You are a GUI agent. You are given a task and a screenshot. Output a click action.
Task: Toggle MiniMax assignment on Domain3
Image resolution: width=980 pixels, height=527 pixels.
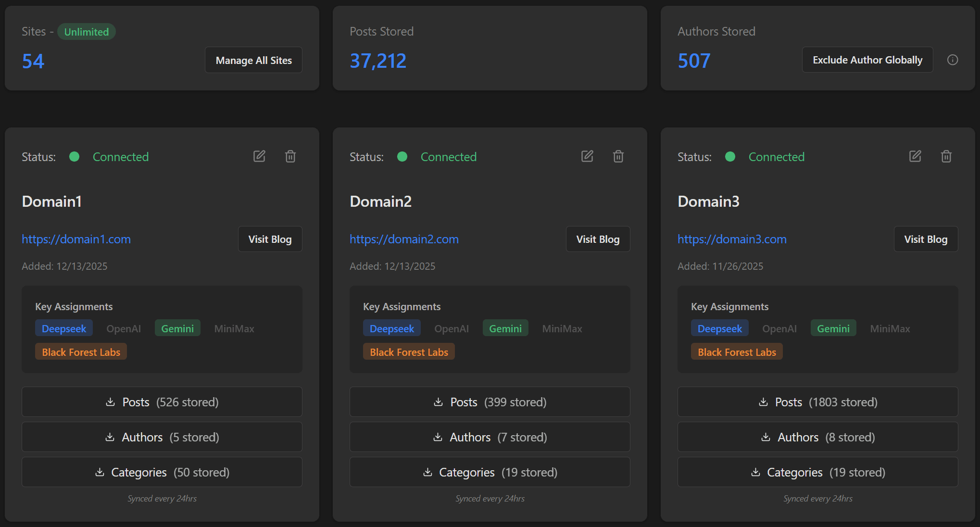[x=890, y=328]
